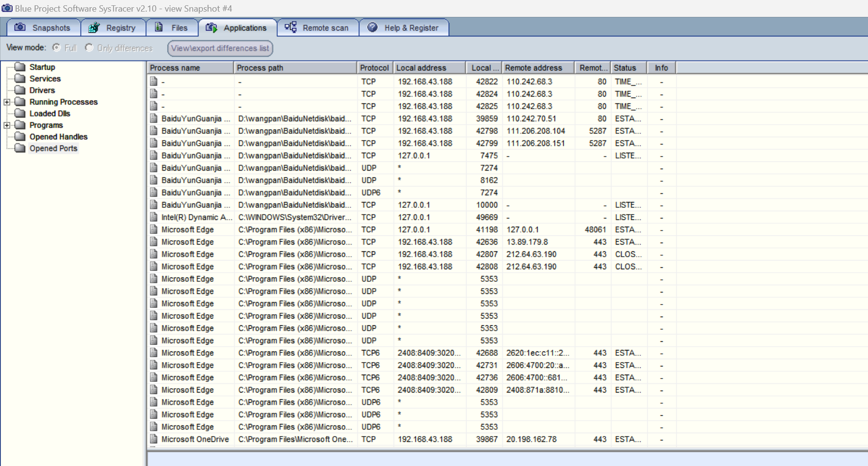This screenshot has width=868, height=466.
Task: Select Full view mode radio button
Action: pos(57,47)
